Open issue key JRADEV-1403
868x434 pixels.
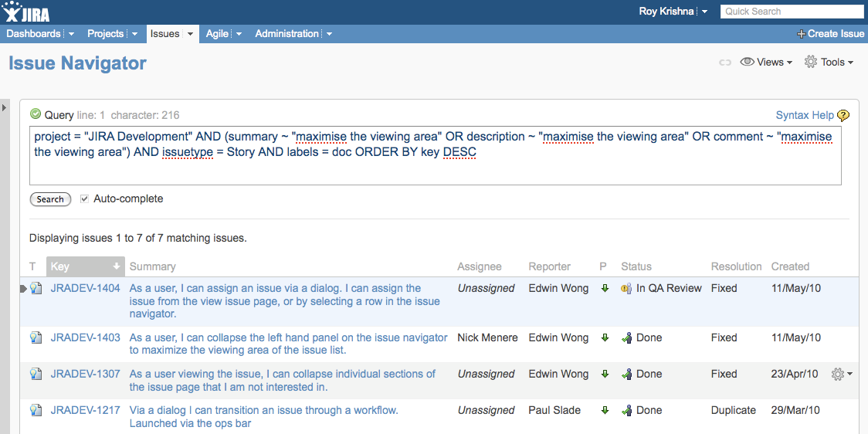coord(85,337)
